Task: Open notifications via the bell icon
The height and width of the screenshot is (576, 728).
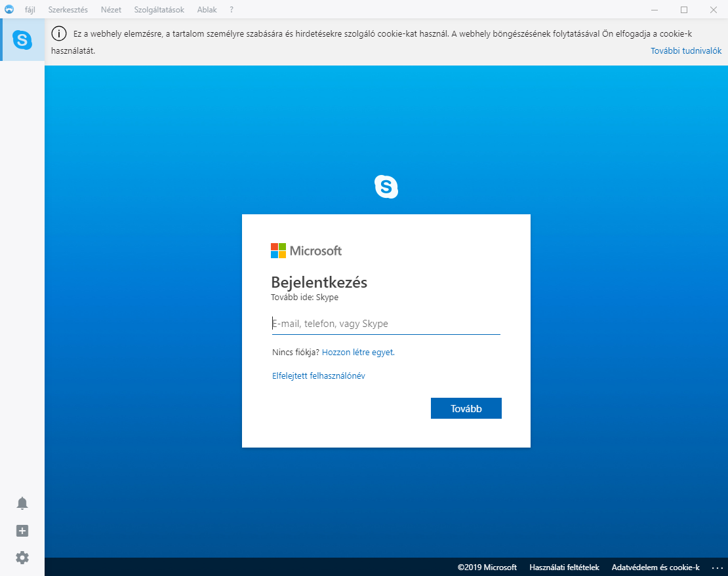Action: pyautogui.click(x=22, y=503)
